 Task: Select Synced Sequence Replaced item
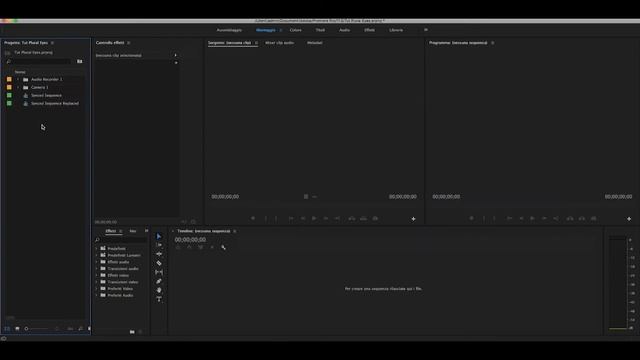click(55, 104)
